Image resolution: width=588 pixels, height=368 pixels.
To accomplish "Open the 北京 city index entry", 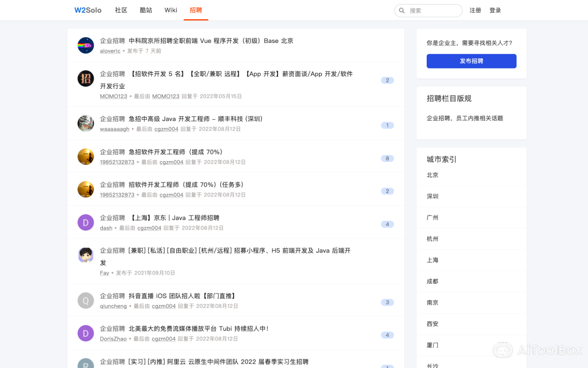I will coord(432,175).
